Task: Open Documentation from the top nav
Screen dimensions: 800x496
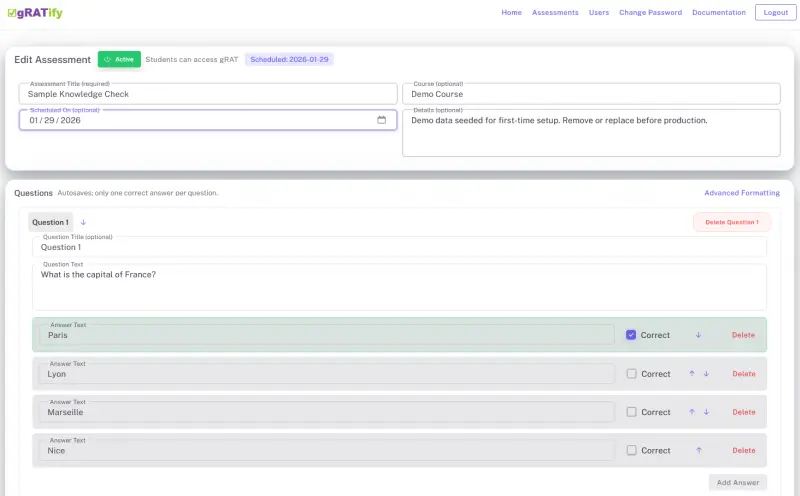Action: tap(719, 12)
